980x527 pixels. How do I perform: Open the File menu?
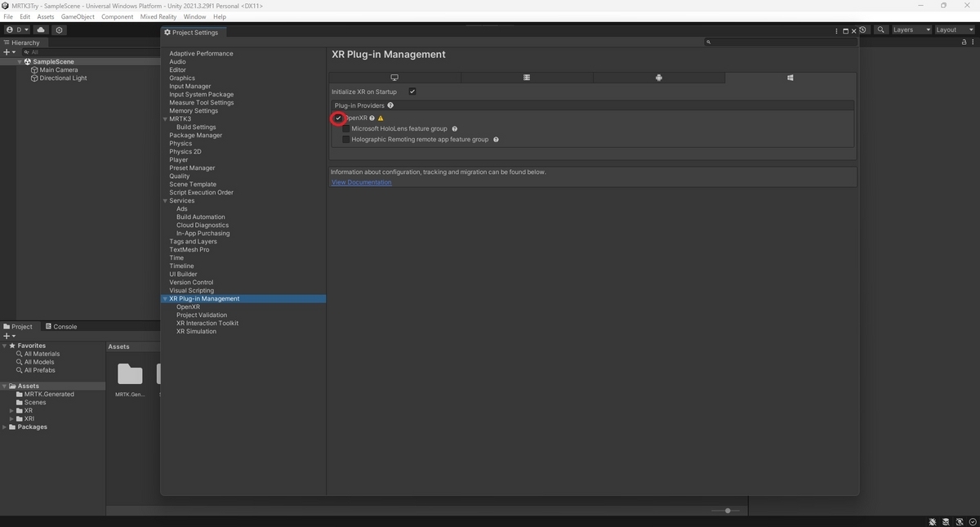[8, 16]
